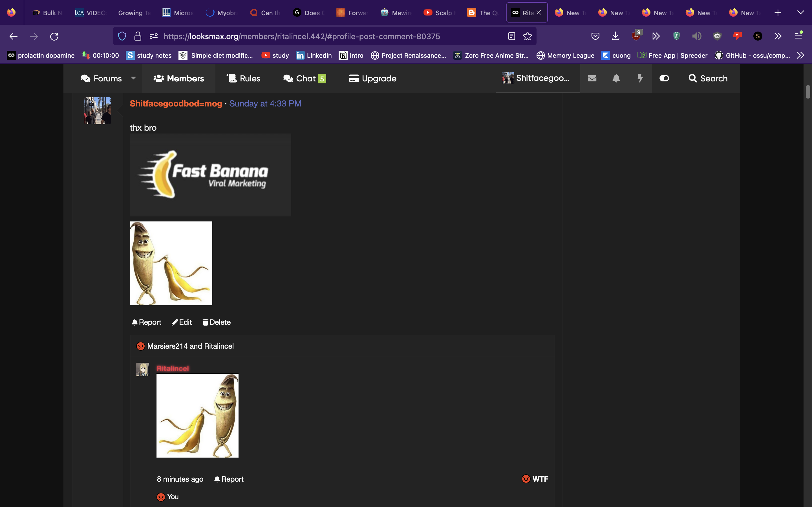The height and width of the screenshot is (507, 812).
Task: Save page to Pocket
Action: pyautogui.click(x=595, y=36)
